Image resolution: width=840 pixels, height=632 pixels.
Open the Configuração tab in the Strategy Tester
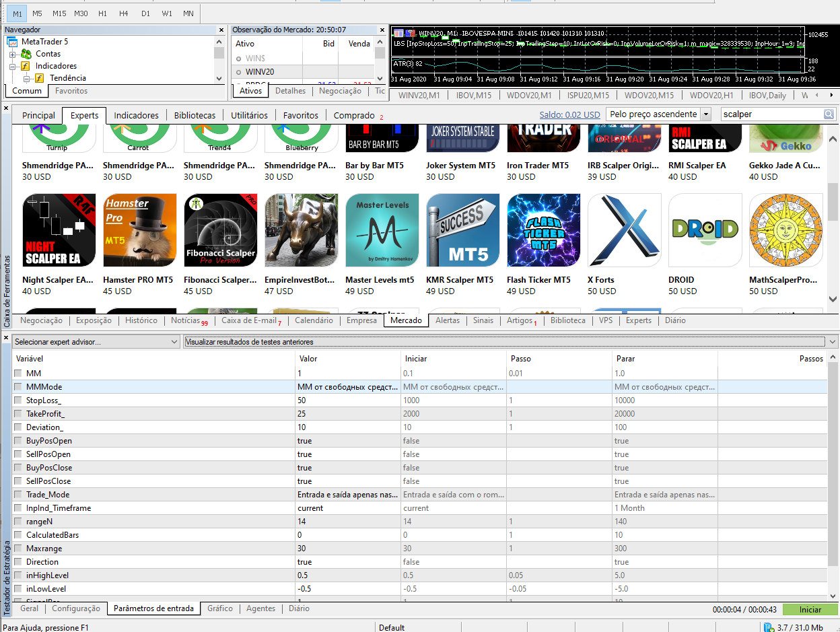[x=76, y=608]
